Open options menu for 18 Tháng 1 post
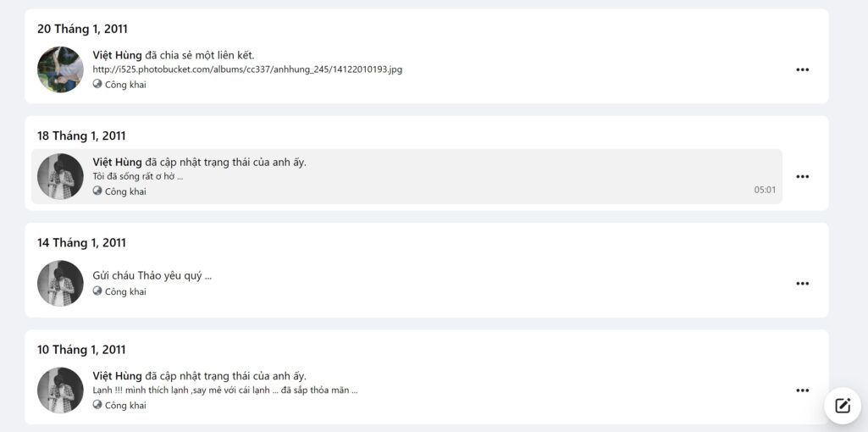Image resolution: width=868 pixels, height=432 pixels. [x=802, y=177]
